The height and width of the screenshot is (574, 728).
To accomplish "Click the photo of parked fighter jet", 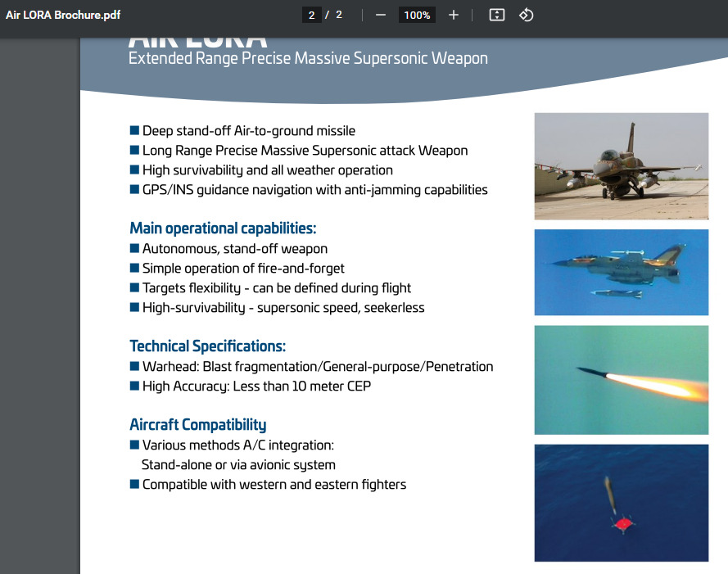I will pyautogui.click(x=621, y=166).
